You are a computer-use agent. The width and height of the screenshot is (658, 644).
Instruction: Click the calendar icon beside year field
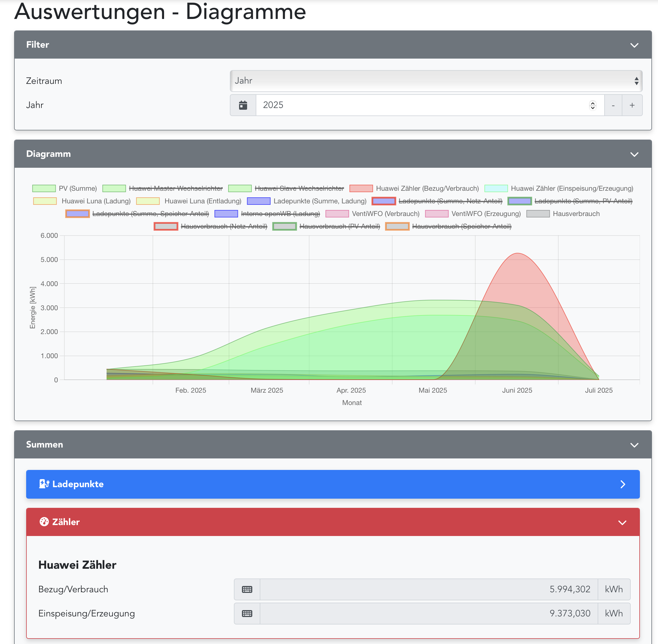[243, 105]
